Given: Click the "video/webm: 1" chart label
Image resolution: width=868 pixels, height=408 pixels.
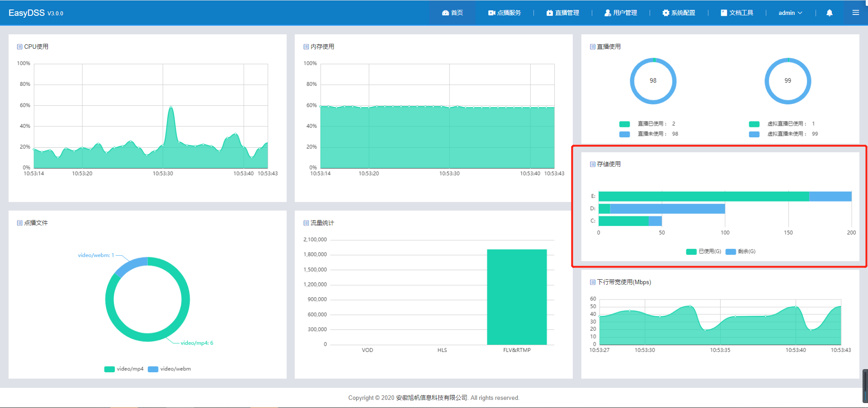Looking at the screenshot, I should click(x=96, y=255).
